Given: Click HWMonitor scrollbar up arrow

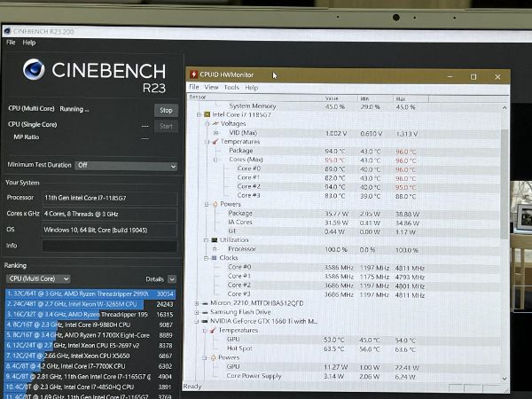Looking at the screenshot, I should click(505, 107).
